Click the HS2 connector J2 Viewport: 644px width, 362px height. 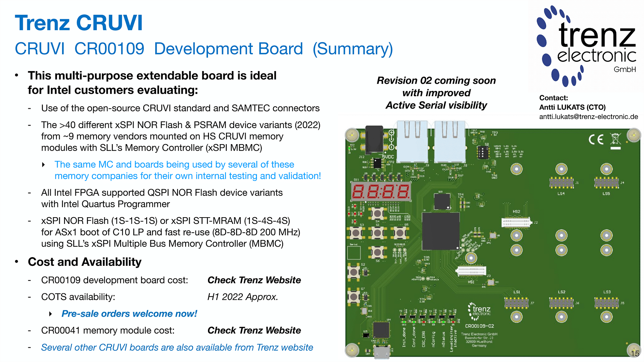[517, 222]
